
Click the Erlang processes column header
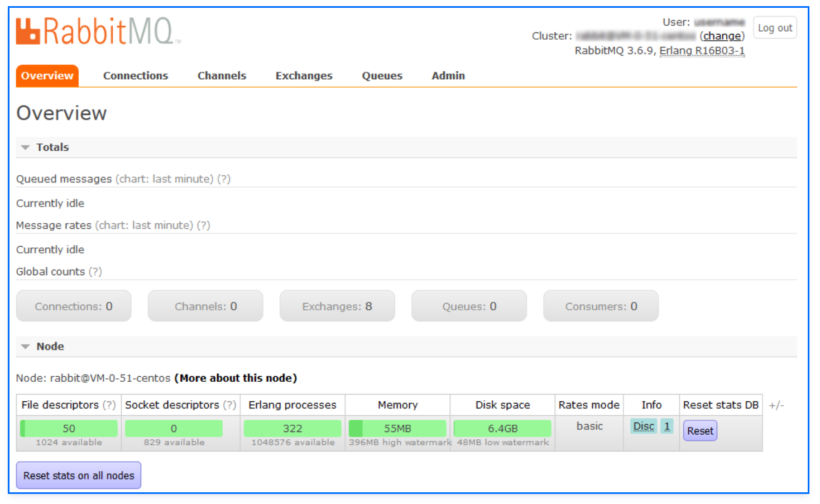(x=292, y=405)
